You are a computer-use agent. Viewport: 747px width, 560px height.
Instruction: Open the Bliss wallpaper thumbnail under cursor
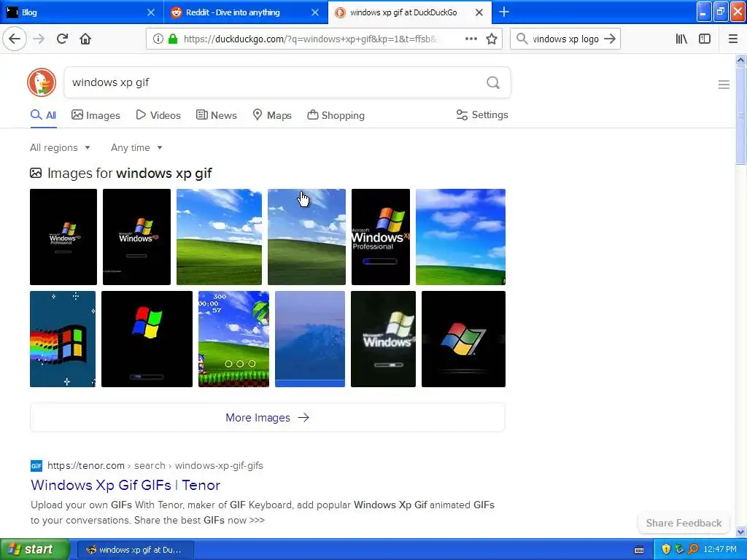306,237
